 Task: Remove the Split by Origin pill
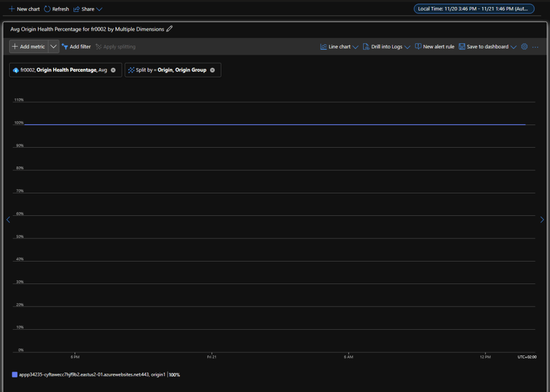pos(212,70)
